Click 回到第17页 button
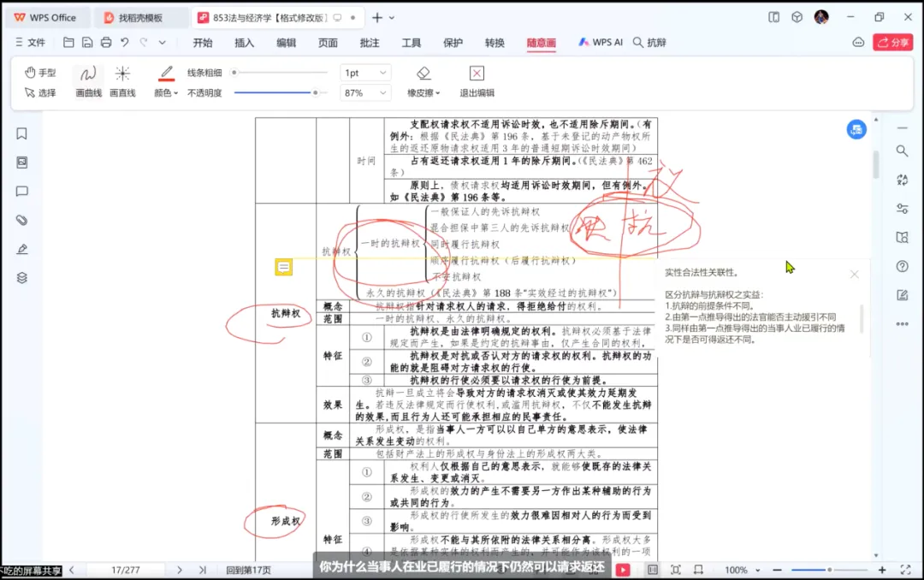The image size is (924, 580). (x=249, y=570)
